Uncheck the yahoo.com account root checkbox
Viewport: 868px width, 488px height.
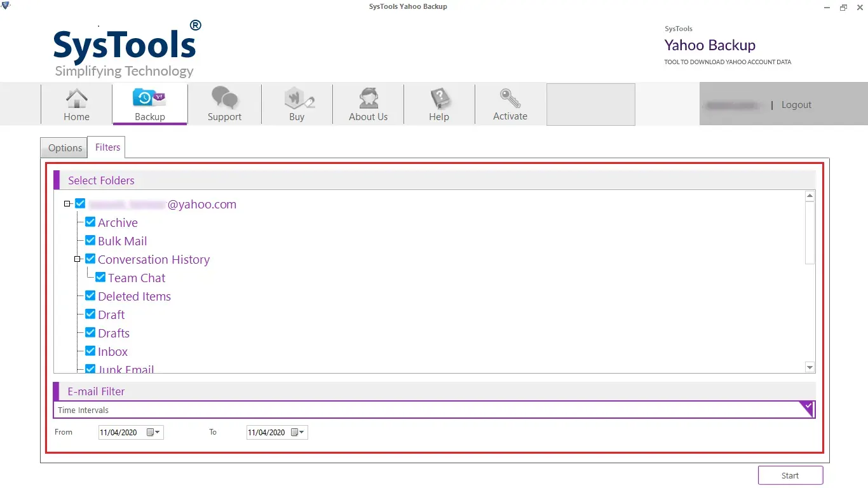pos(80,204)
